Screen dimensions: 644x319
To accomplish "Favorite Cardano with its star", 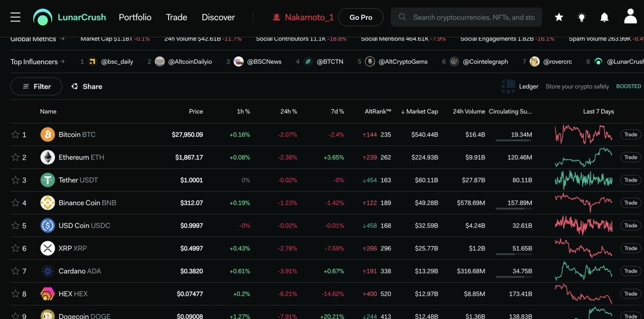I will click(15, 271).
